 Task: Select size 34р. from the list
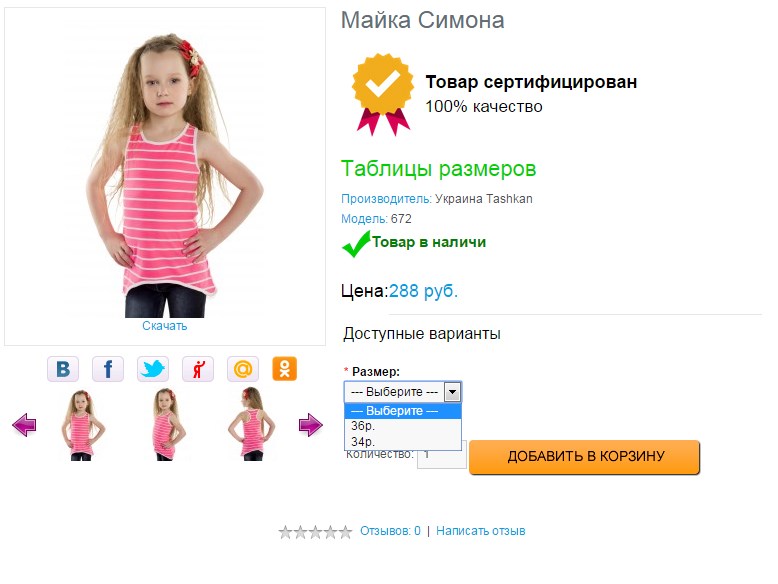[x=403, y=442]
